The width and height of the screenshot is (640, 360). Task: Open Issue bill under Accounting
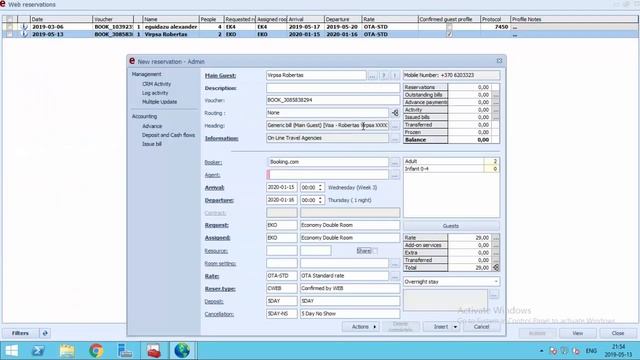click(x=152, y=144)
